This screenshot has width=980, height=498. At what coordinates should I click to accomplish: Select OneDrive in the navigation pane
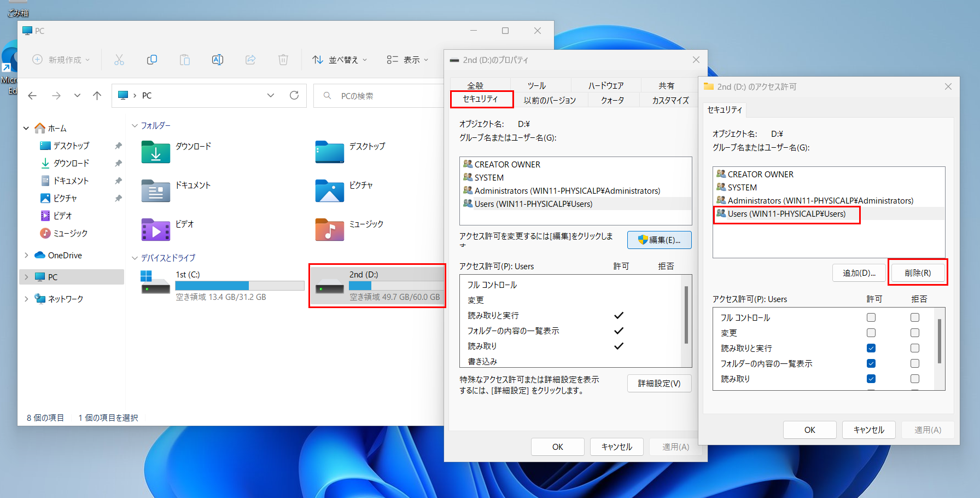(x=65, y=256)
